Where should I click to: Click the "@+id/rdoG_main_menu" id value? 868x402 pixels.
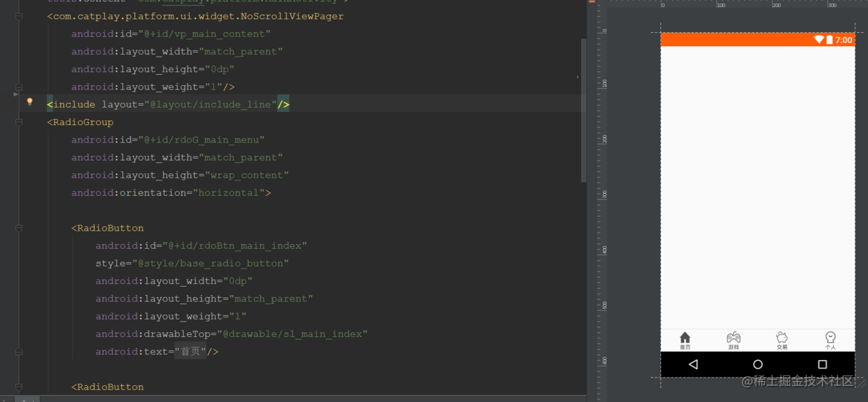(201, 140)
